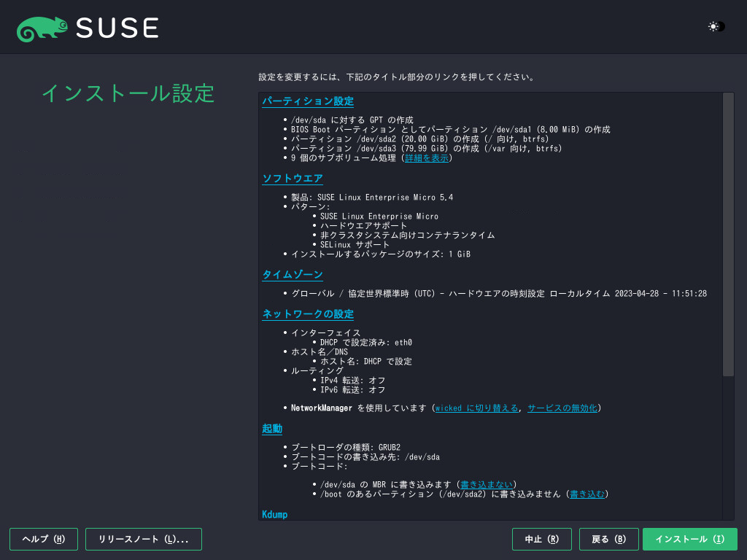Viewport: 747px width, 560px height.
Task: Select the line '/dev/sda に対する GPT の作成'
Action: pyautogui.click(x=352, y=120)
